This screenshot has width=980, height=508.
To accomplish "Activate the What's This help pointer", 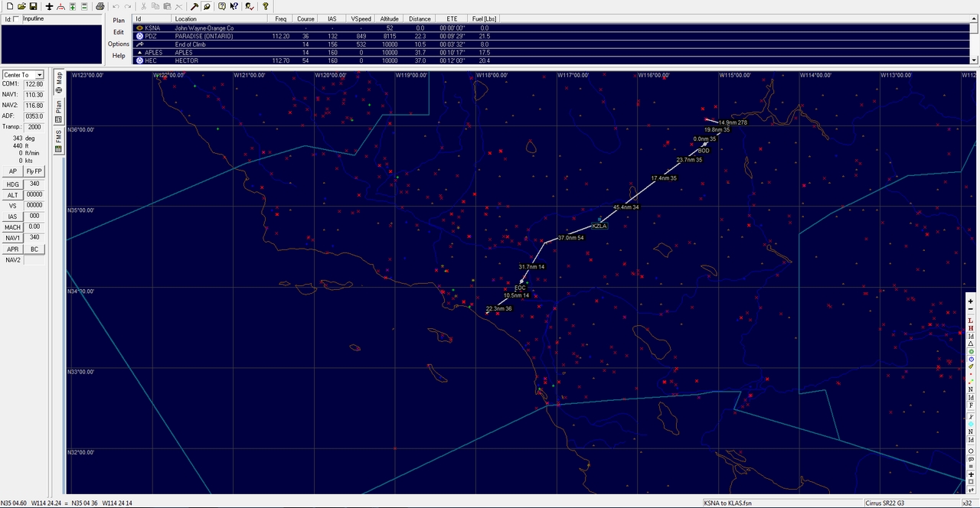I will pos(234,6).
